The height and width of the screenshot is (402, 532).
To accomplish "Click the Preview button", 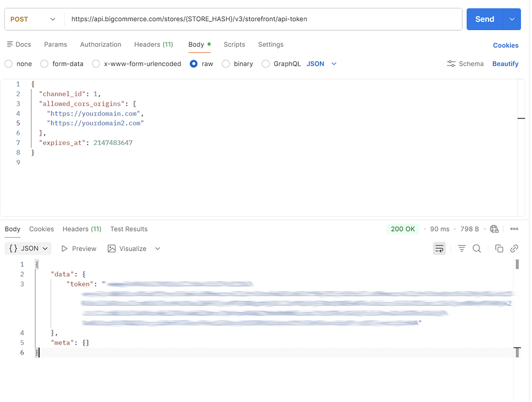I will pos(79,249).
